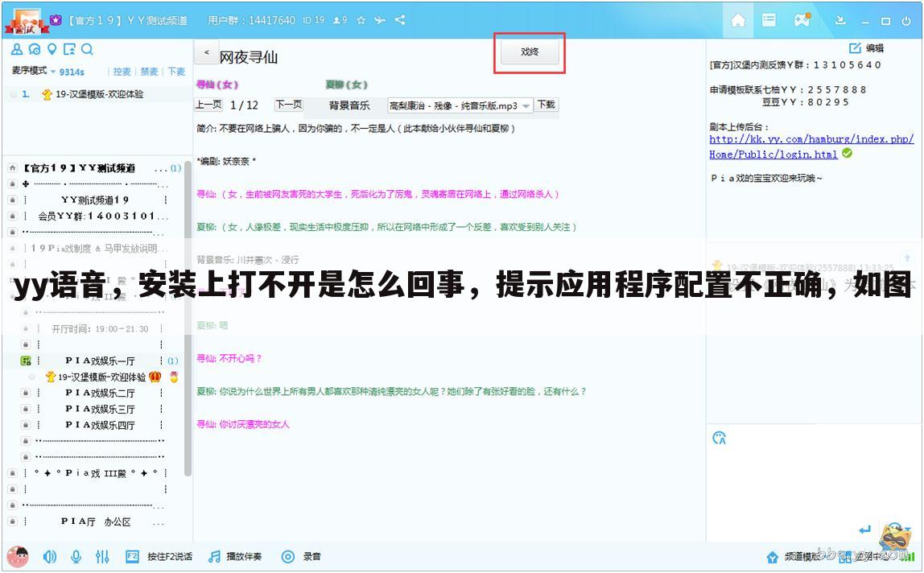Click the 夏柳(女) role label
The width and height of the screenshot is (924, 573).
tap(346, 85)
